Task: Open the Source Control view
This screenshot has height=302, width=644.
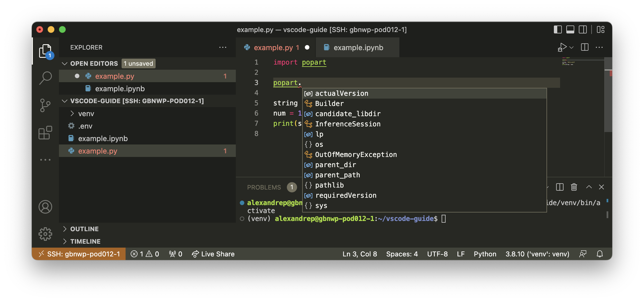Action: pyautogui.click(x=45, y=105)
